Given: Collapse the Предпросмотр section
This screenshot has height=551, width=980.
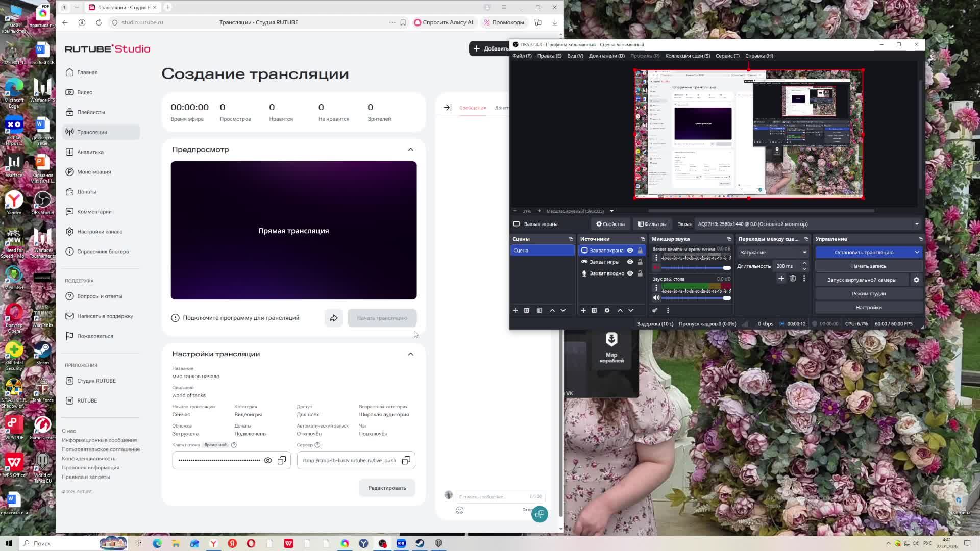Looking at the screenshot, I should tap(411, 149).
